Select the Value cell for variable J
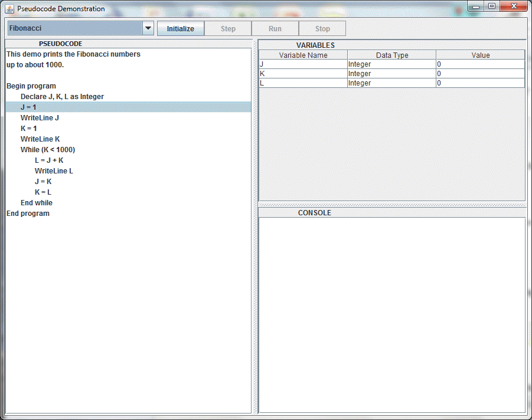This screenshot has width=532, height=420. (480, 64)
